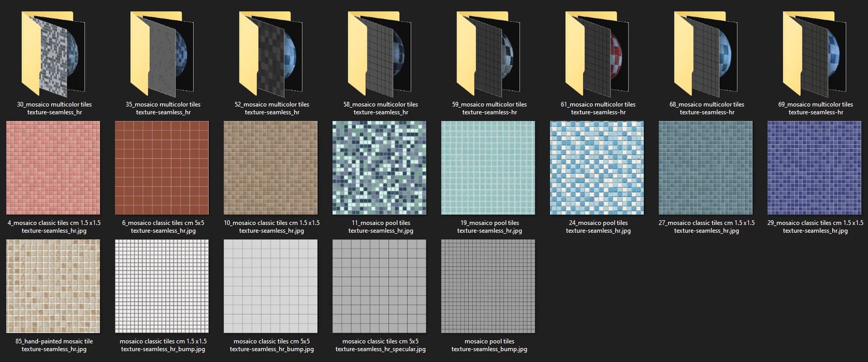Image resolution: width=868 pixels, height=362 pixels.
Task: Click the "59_mosaico multicolor tiles texture-seamless-hr" label
Action: 490,108
